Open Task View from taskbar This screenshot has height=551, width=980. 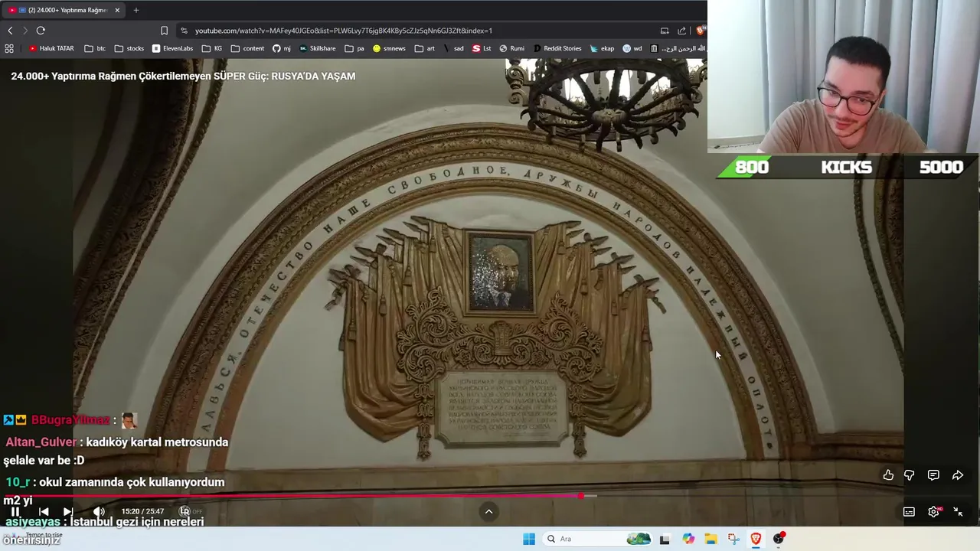coord(665,539)
